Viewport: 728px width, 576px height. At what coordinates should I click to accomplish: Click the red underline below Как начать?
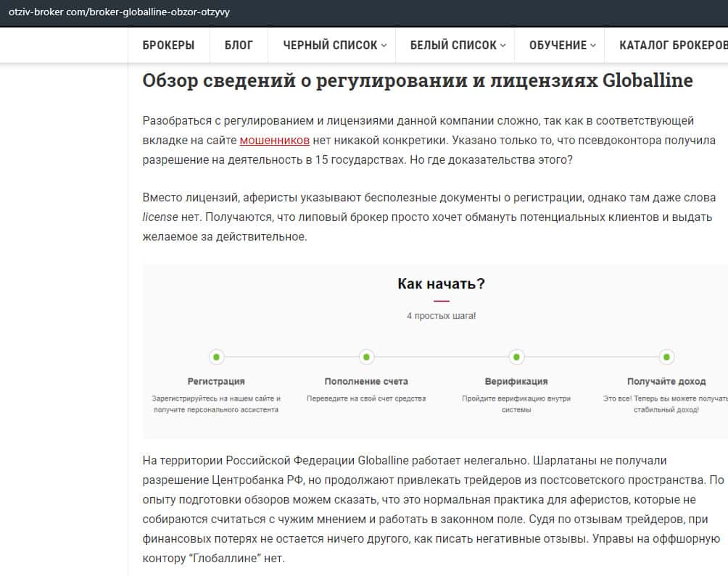coord(441,301)
